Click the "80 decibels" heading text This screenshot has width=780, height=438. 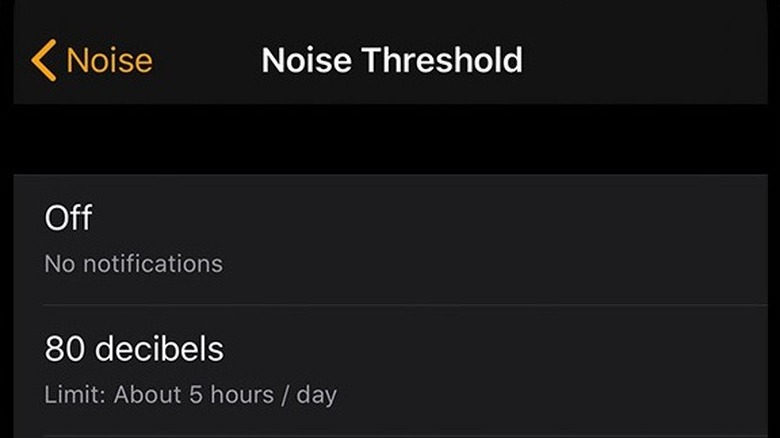(x=134, y=349)
